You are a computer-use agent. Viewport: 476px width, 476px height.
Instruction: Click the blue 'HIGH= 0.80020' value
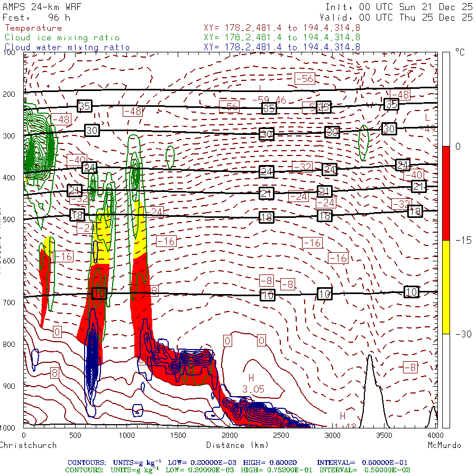(270, 463)
